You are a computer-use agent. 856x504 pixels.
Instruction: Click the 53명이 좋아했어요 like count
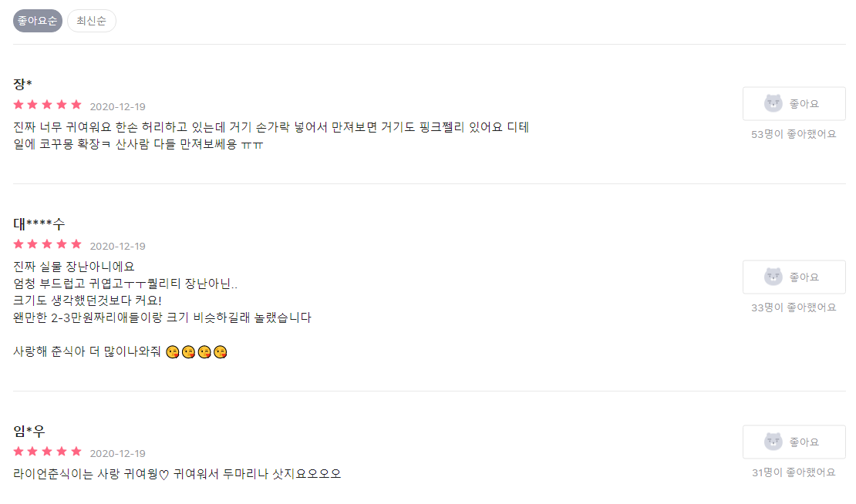pyautogui.click(x=794, y=134)
